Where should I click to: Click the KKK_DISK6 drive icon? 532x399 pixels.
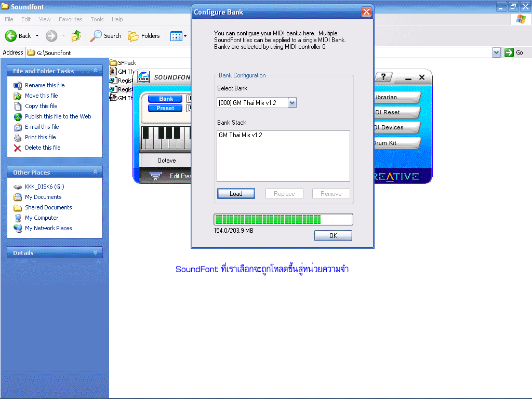coord(18,187)
